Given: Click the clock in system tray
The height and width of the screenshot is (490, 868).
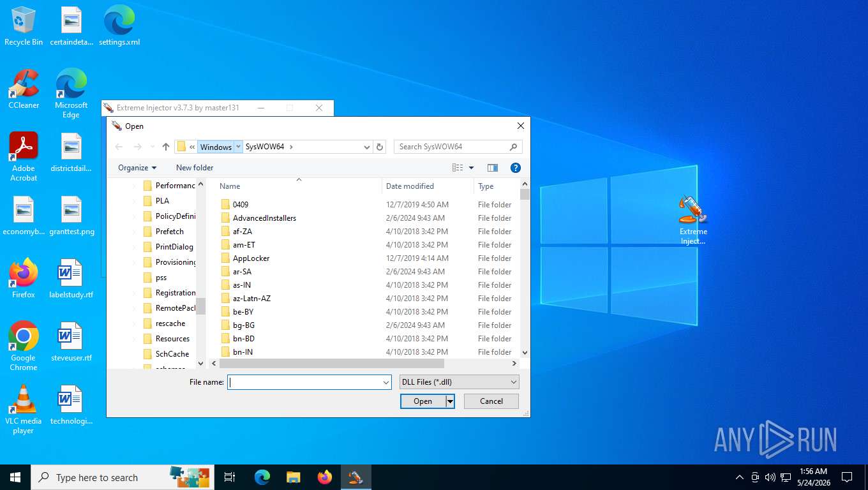Looking at the screenshot, I should (813, 477).
